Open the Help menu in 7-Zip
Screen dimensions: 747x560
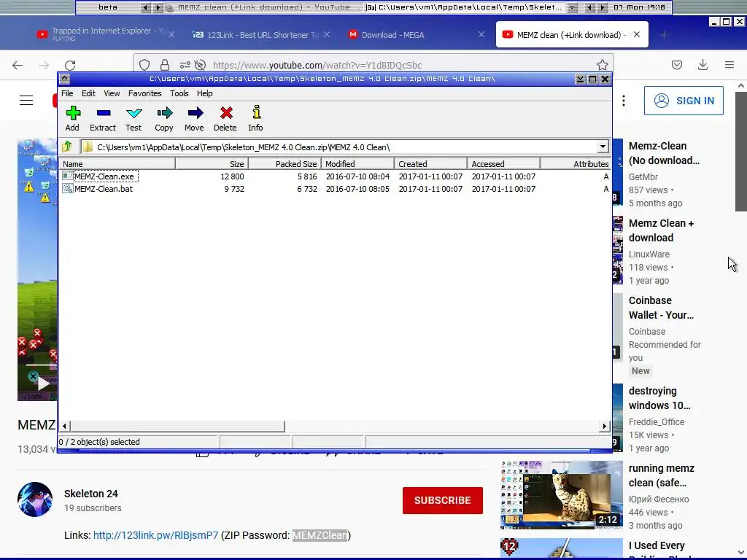205,93
